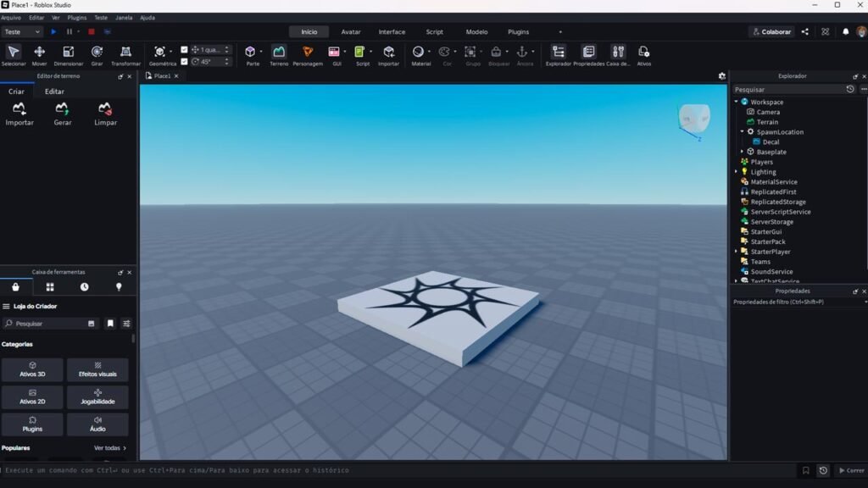
Task: Open the Teste mode dropdown
Action: [22, 31]
